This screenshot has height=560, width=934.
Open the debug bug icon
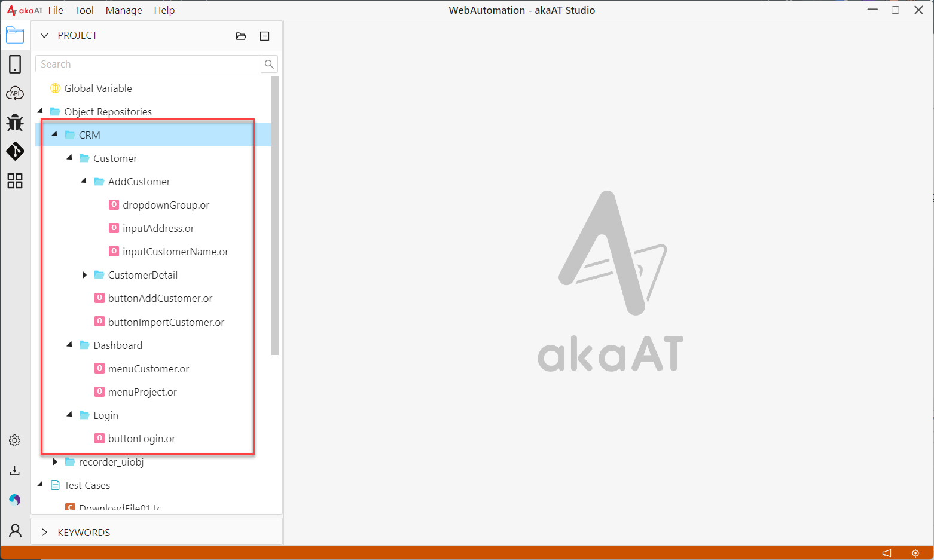15,123
